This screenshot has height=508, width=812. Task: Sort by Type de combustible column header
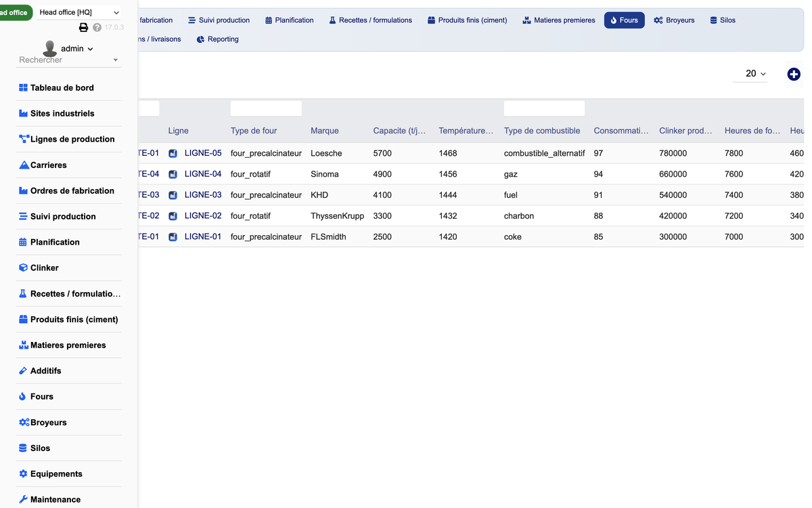(542, 131)
